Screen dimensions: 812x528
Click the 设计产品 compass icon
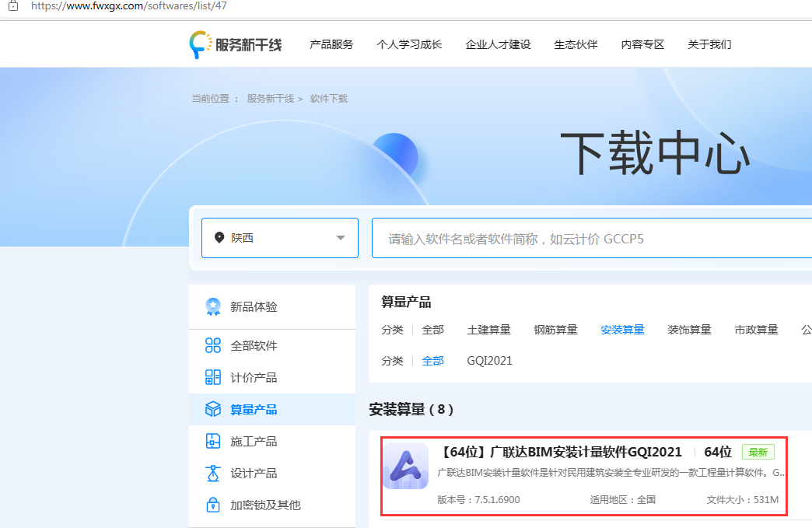pyautogui.click(x=213, y=473)
